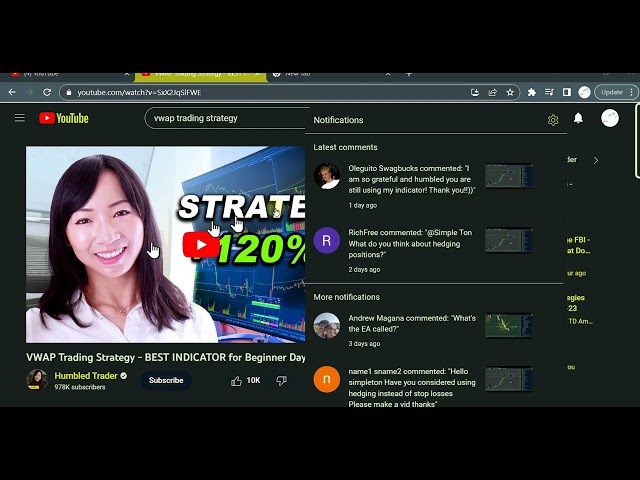
Task: Go back using browser back arrow
Action: click(12, 92)
